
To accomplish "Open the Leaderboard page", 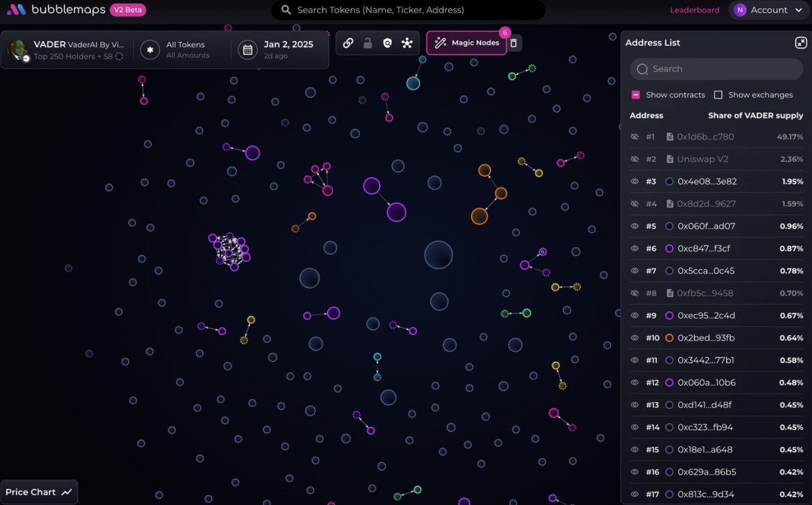I will 695,10.
